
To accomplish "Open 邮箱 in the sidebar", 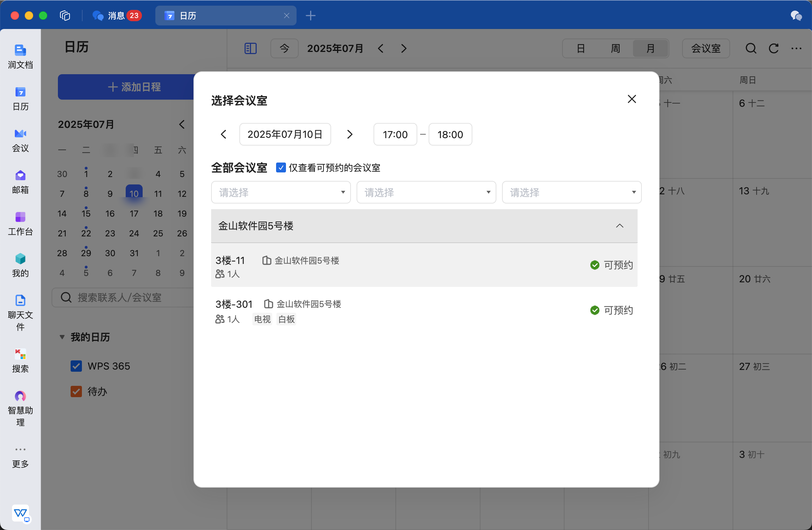I will point(20,182).
